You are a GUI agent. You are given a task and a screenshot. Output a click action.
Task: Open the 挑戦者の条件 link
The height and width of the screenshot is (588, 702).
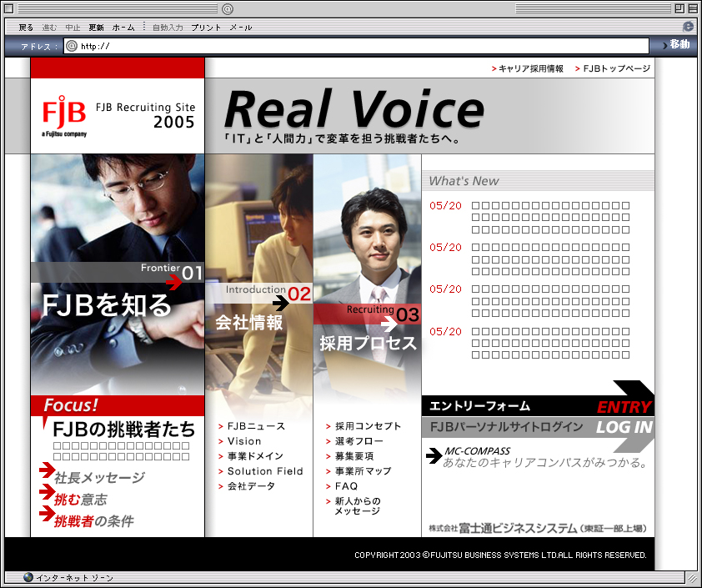pyautogui.click(x=94, y=520)
